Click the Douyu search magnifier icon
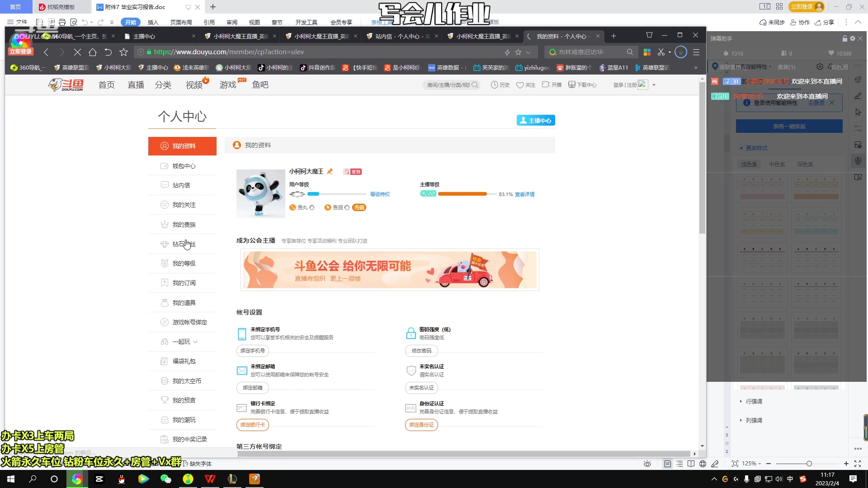The image size is (868, 488). (x=474, y=85)
